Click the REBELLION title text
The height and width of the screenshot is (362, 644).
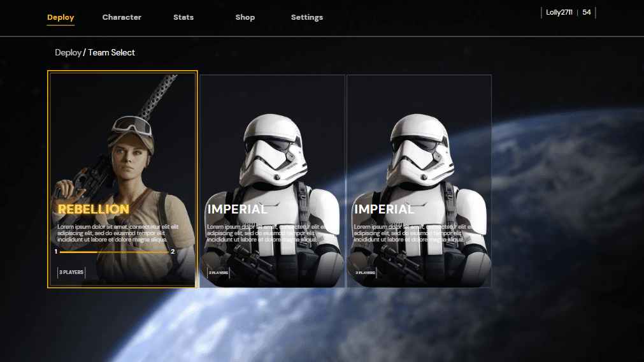click(93, 209)
